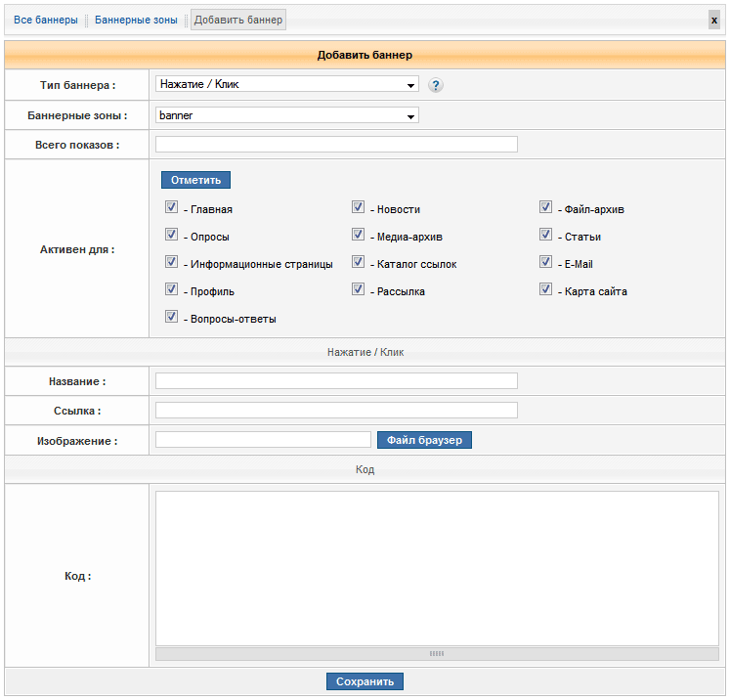
Task: Toggle the Новости checkbox
Action: [x=358, y=208]
